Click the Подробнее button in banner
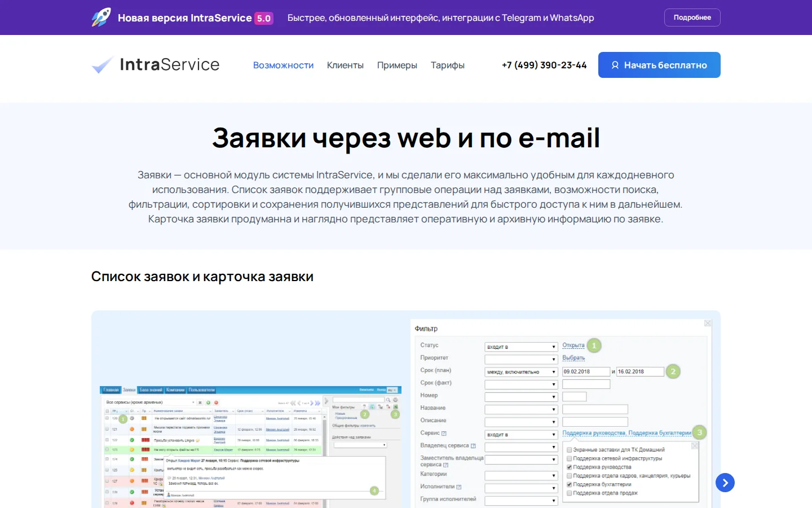 point(692,17)
